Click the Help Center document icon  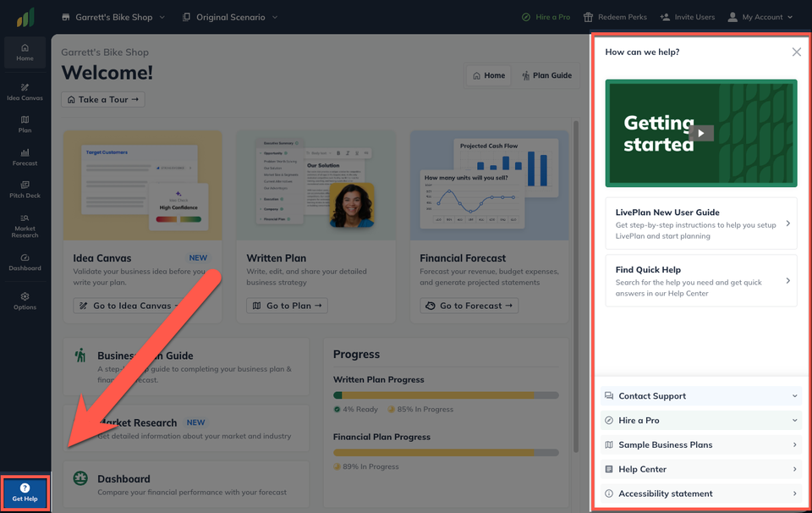(609, 469)
